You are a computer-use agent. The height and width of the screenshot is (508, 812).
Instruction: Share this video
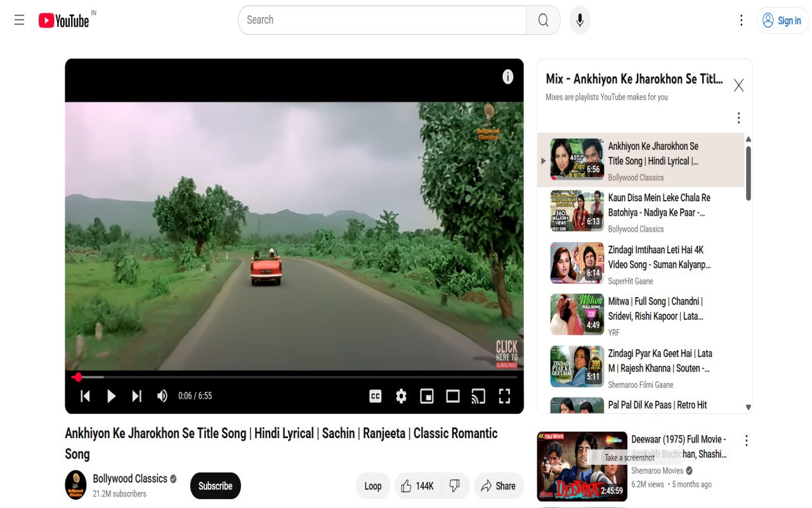click(499, 486)
